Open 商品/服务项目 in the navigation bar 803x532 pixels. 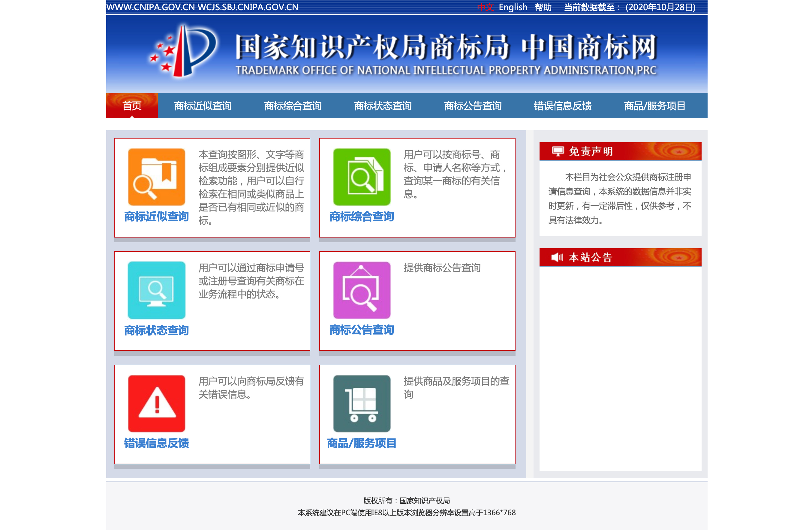[654, 106]
